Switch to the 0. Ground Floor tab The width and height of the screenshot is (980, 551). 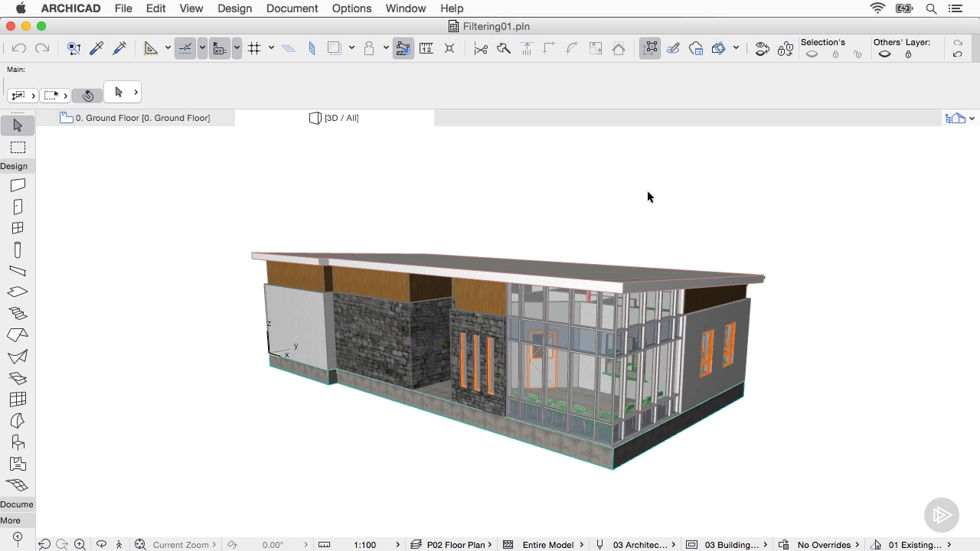(x=142, y=118)
